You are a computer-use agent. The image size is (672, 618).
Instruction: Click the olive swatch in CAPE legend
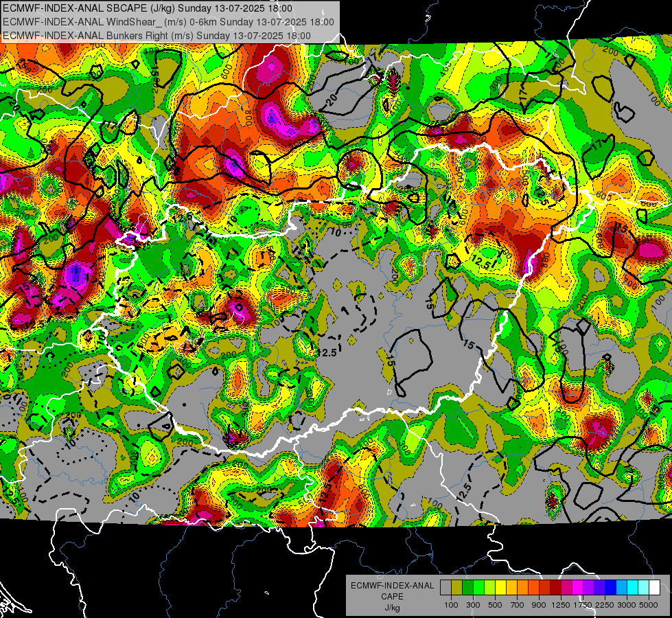pyautogui.click(x=457, y=588)
